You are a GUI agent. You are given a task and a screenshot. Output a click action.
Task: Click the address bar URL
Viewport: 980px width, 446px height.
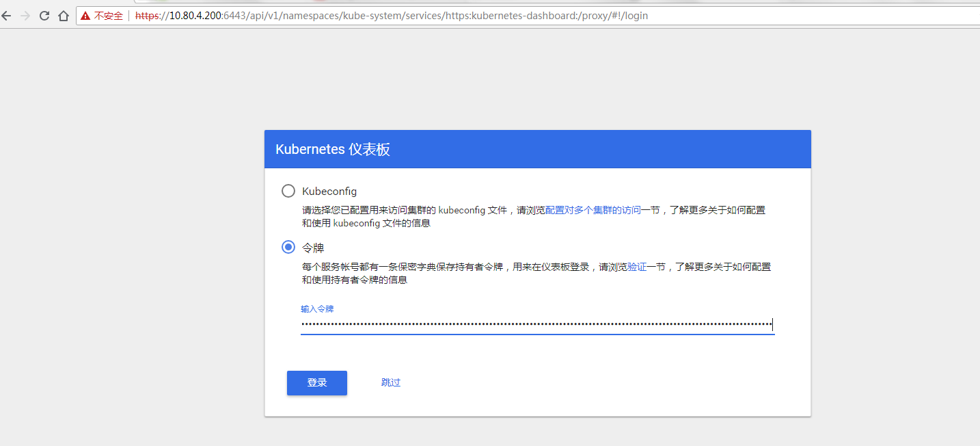coord(392,16)
